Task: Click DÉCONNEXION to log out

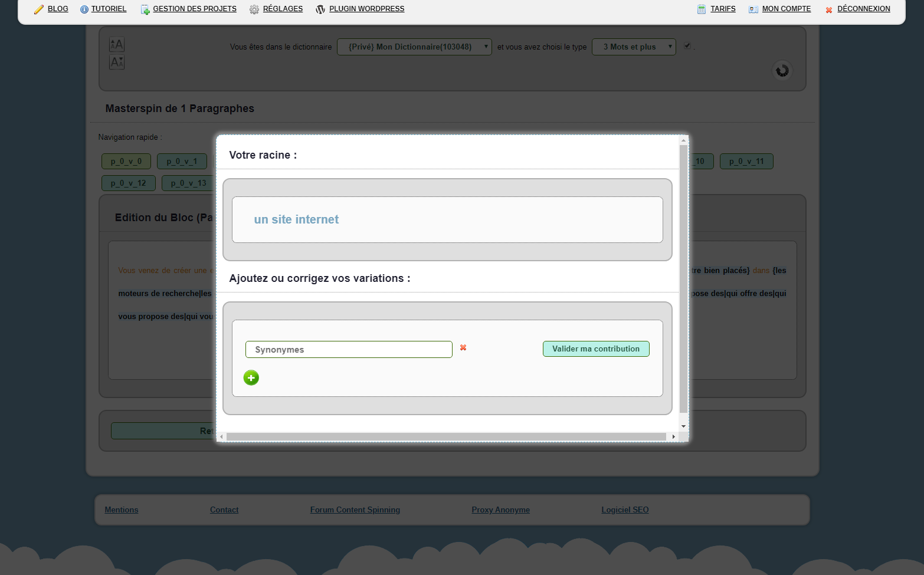Action: coord(864,9)
